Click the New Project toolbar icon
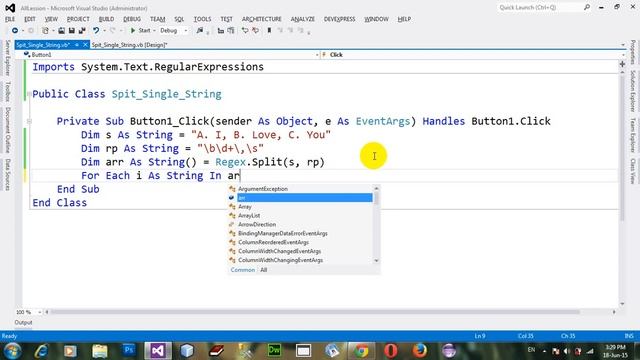640x360 pixels. point(45,31)
